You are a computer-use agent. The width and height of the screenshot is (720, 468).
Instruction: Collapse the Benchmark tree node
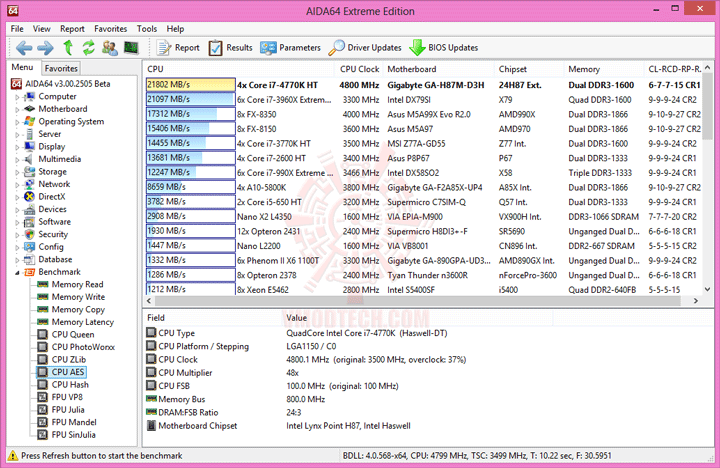pos(17,273)
